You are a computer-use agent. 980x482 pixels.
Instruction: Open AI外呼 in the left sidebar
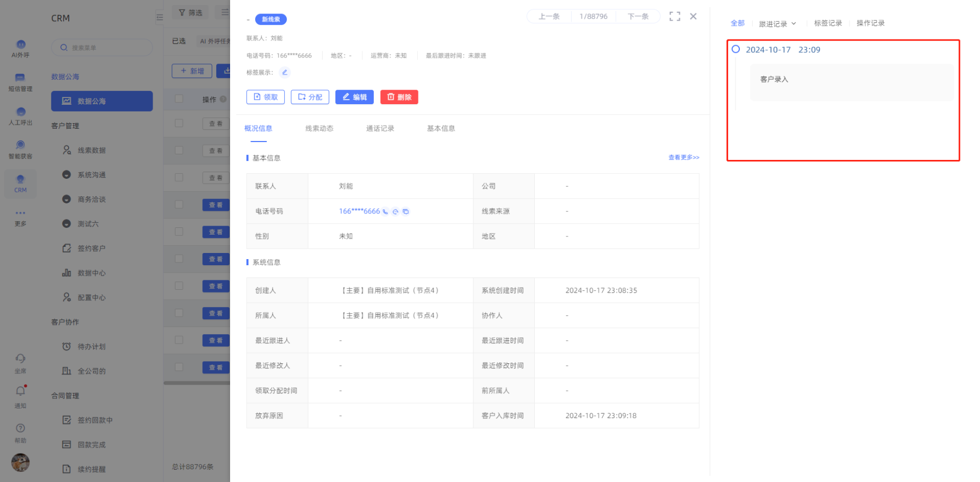21,48
